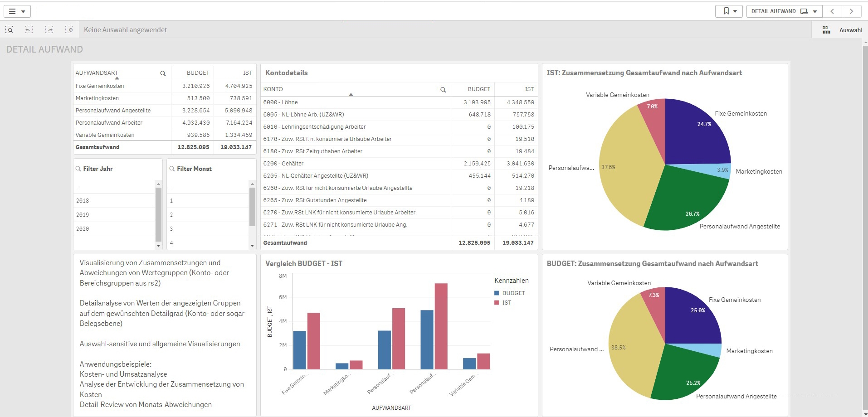Click BUDGET legend swatch in bar chart
Viewport: 868px width, 417px height.
pos(497,293)
